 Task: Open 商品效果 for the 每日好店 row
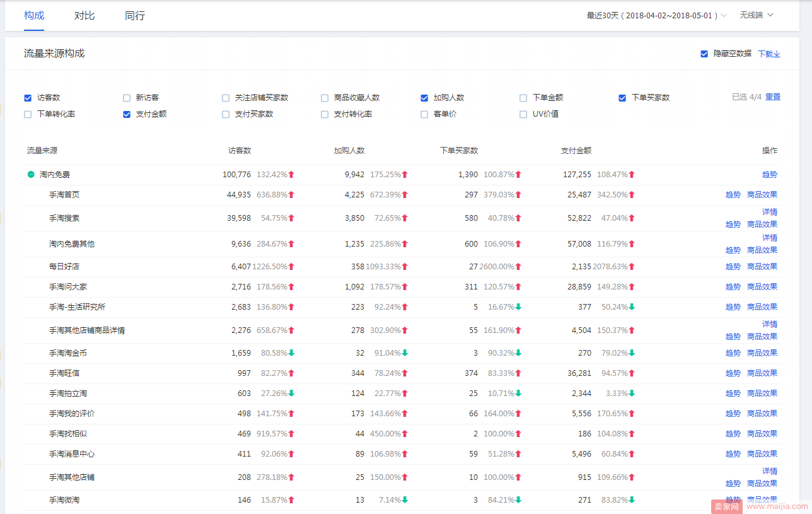[x=762, y=267]
